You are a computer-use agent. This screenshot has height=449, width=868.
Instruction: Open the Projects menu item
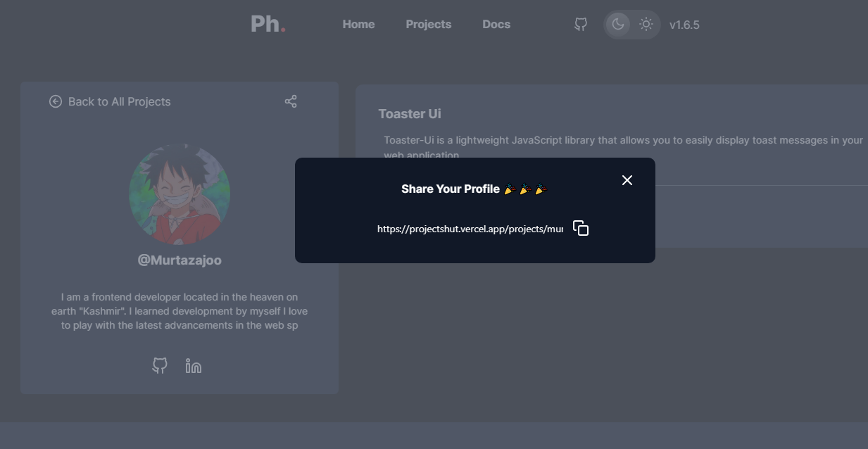coord(428,24)
